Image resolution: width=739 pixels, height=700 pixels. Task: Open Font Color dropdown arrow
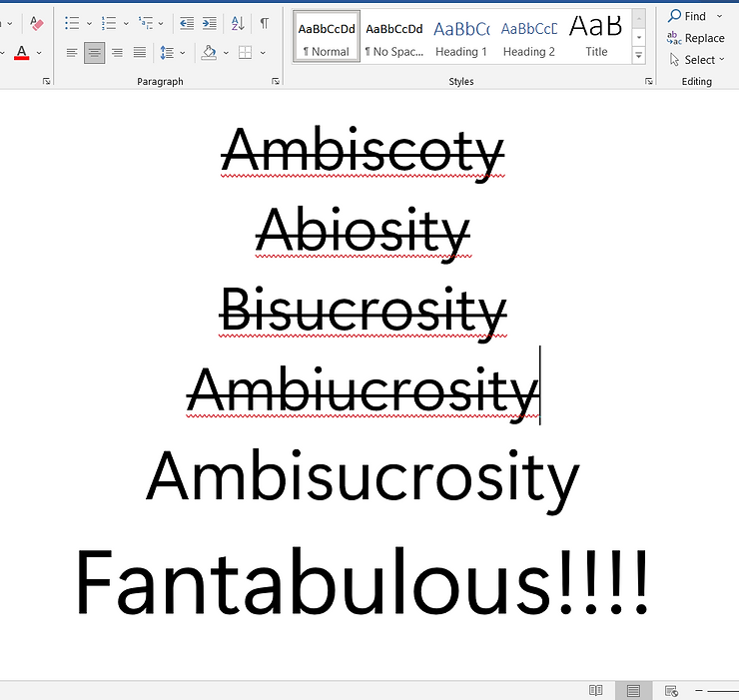point(39,53)
